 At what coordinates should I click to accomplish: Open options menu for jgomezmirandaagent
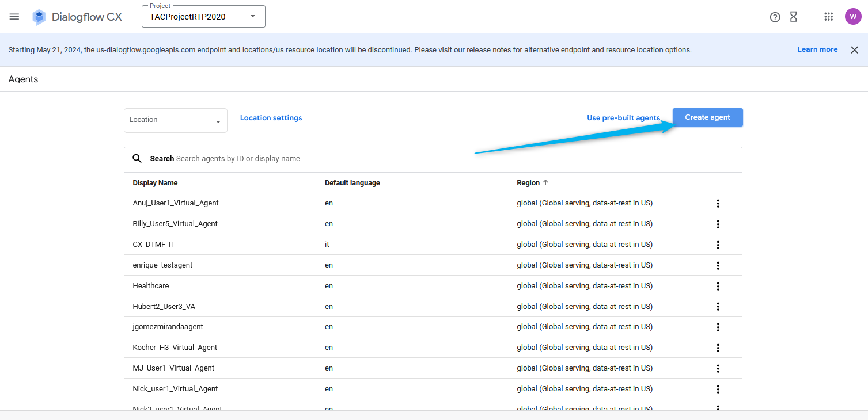(718, 327)
